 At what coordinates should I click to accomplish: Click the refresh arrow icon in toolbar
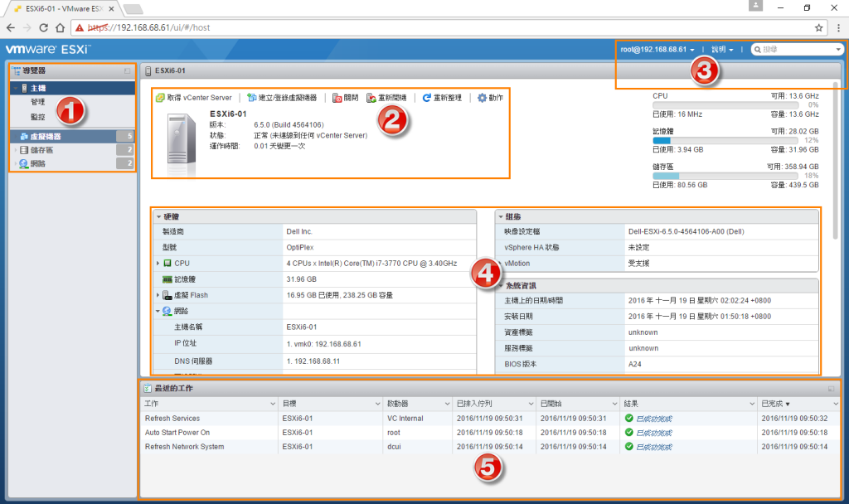pyautogui.click(x=427, y=98)
